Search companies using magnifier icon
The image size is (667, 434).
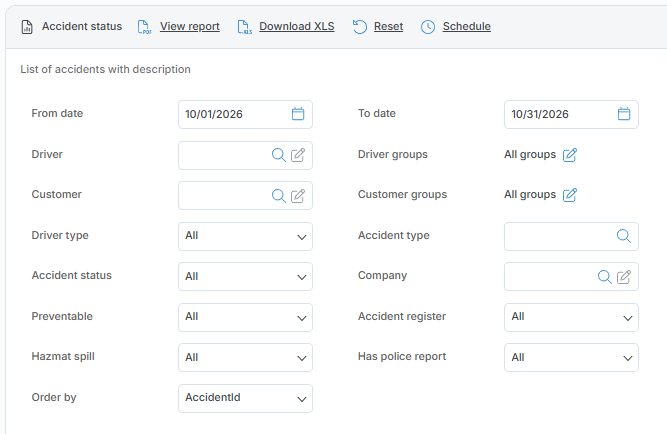(x=604, y=277)
